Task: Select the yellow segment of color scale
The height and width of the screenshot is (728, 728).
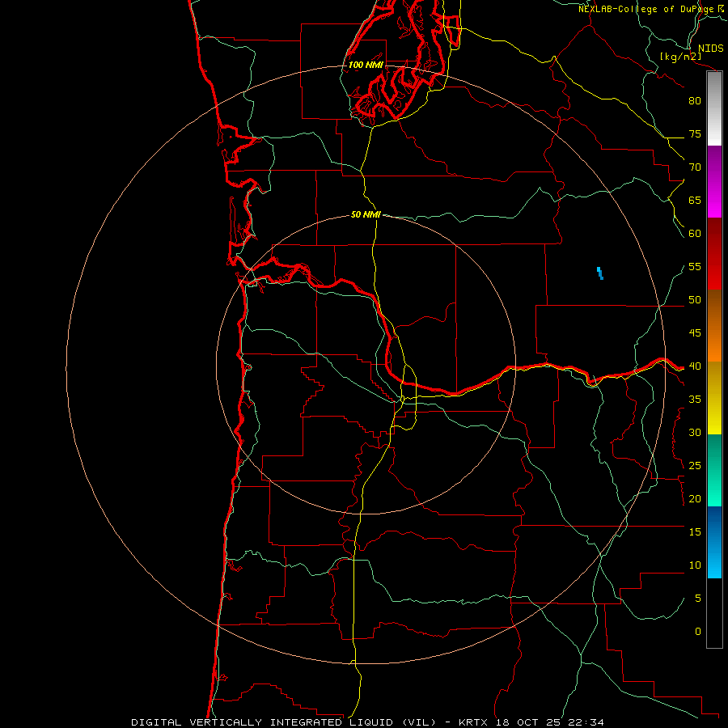Action: coord(714,398)
